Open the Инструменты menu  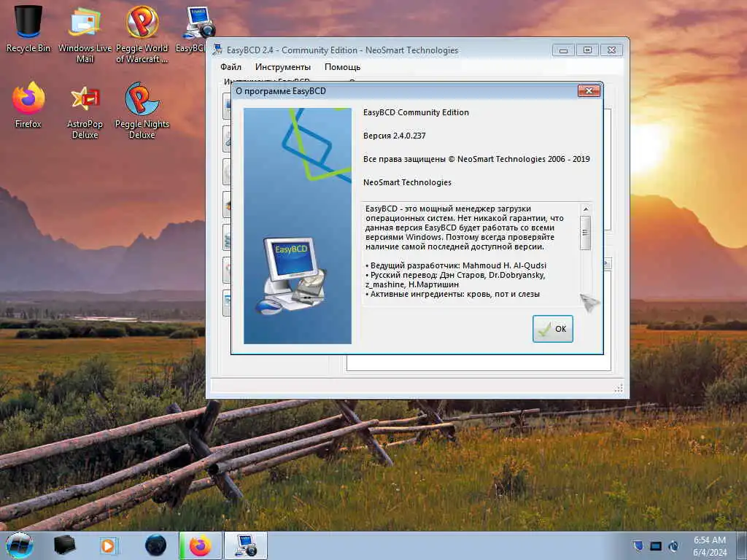tap(282, 67)
